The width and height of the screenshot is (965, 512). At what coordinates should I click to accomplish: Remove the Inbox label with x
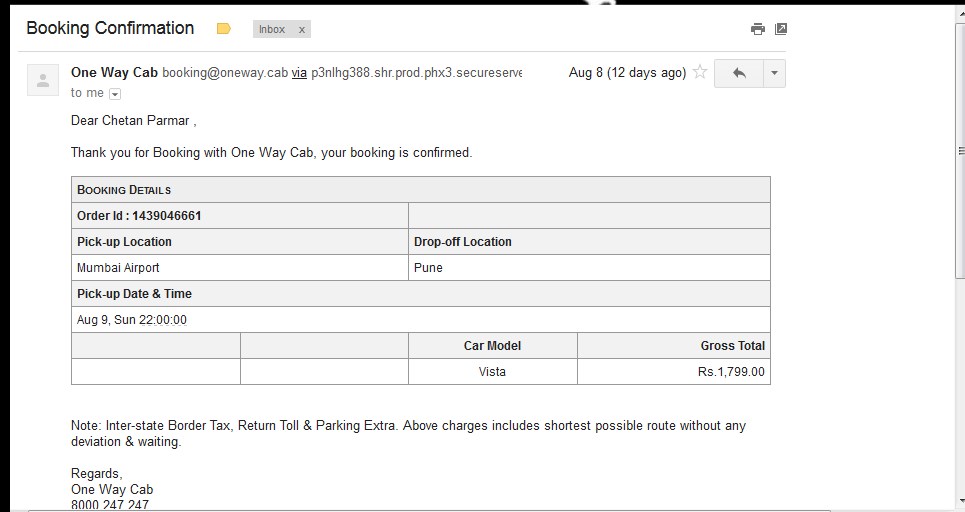pyautogui.click(x=302, y=29)
